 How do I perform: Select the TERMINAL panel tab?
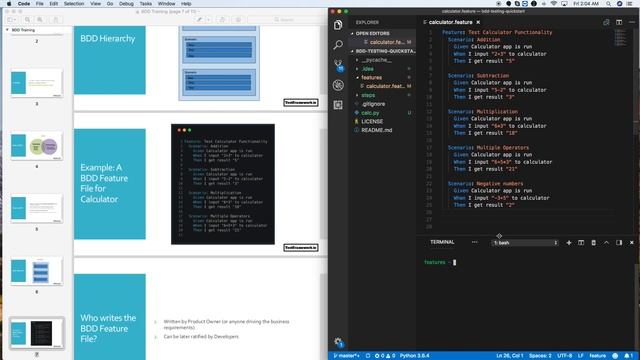[x=442, y=242]
